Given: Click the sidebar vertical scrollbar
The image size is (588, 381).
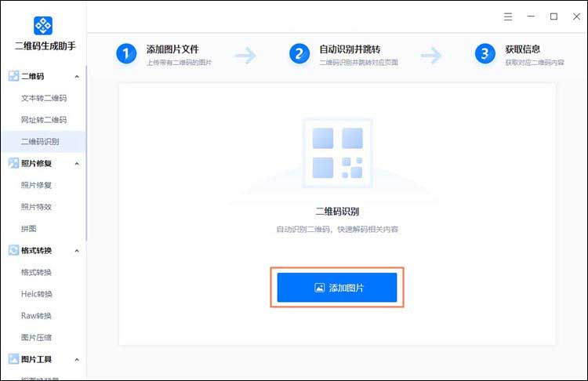Looking at the screenshot, I should click(x=86, y=154).
